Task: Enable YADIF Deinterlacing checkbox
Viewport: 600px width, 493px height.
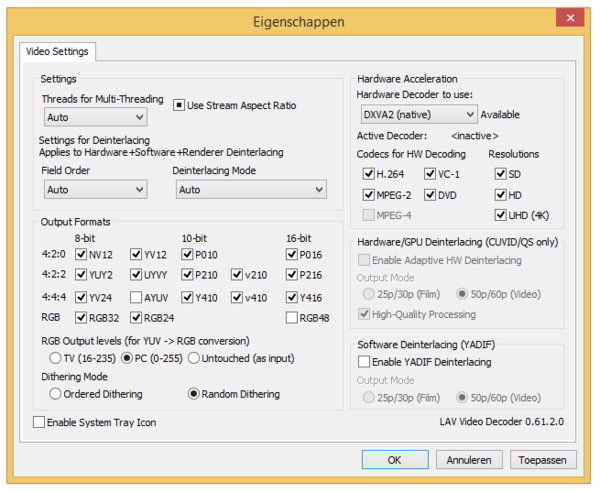Action: 365,361
